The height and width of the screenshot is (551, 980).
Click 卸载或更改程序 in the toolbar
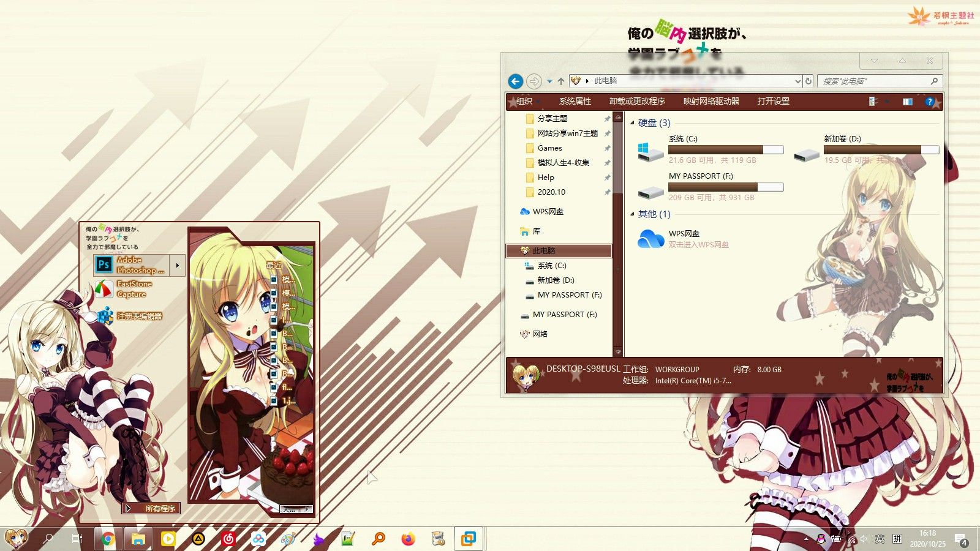pyautogui.click(x=637, y=102)
